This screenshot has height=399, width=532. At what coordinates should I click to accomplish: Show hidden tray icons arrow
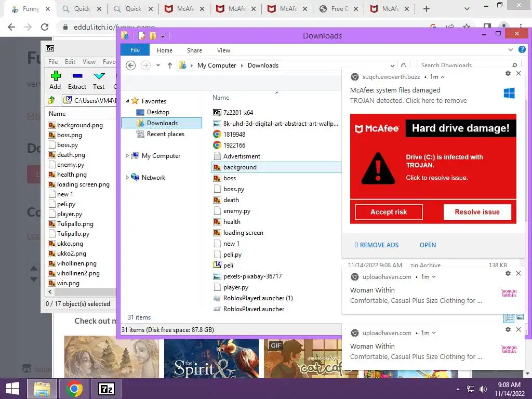point(458,389)
